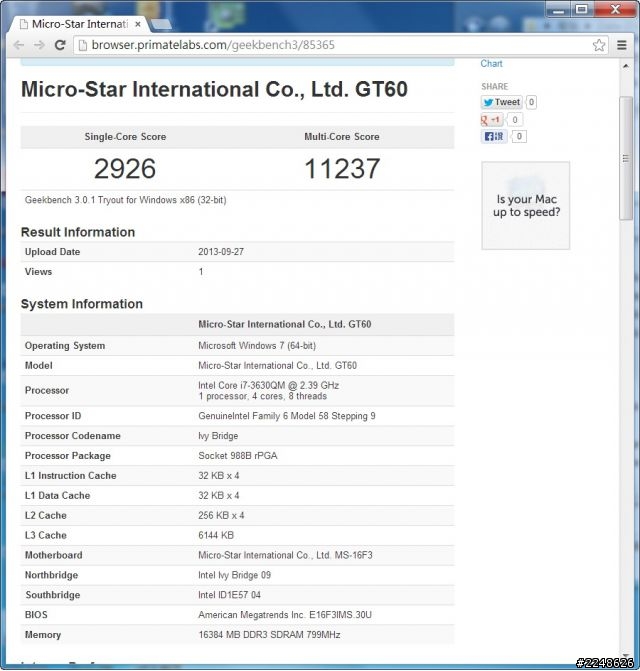
Task: Click the Facebook like button
Action: 494,137
